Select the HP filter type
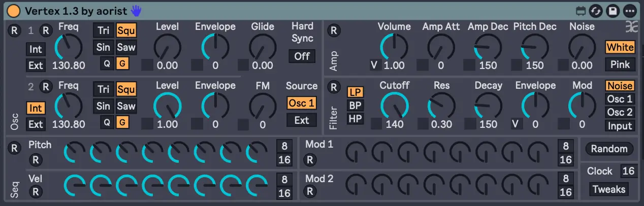The image size is (644, 206). 355,119
